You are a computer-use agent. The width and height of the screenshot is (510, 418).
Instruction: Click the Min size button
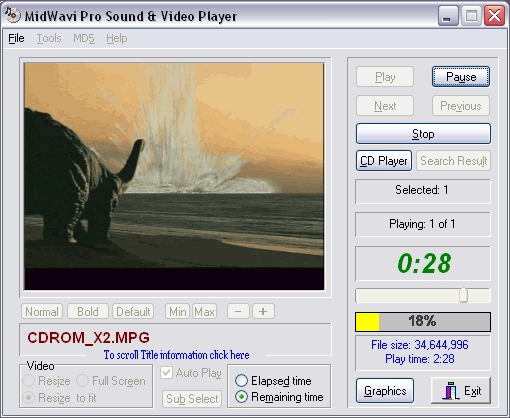(177, 312)
